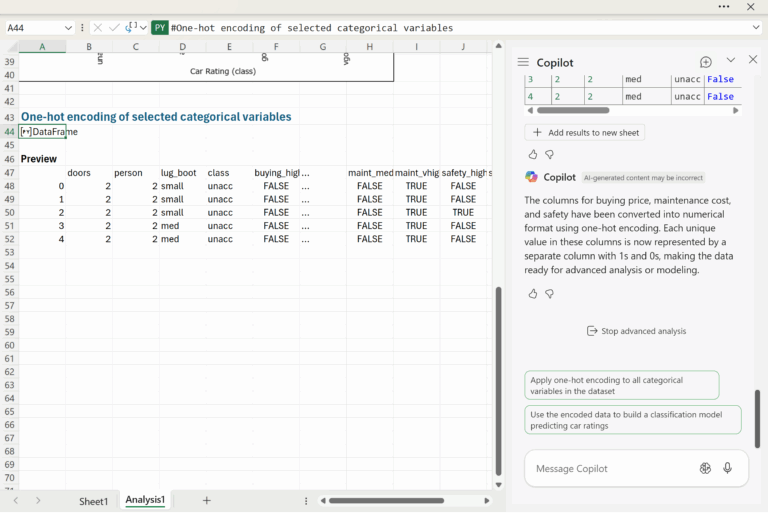Start a new Copilot chat
This screenshot has width=768, height=513.
click(705, 62)
